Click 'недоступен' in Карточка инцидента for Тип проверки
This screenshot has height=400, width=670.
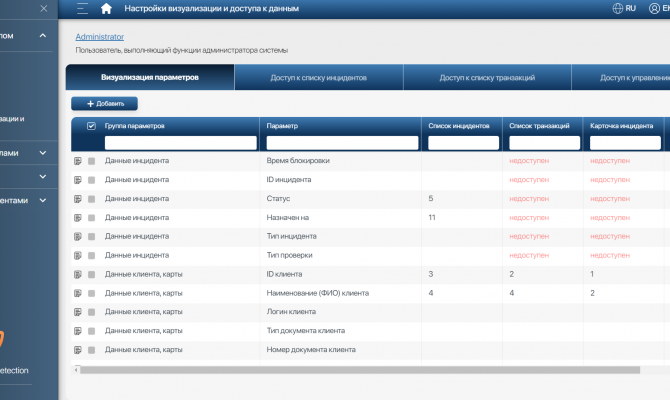pos(610,255)
